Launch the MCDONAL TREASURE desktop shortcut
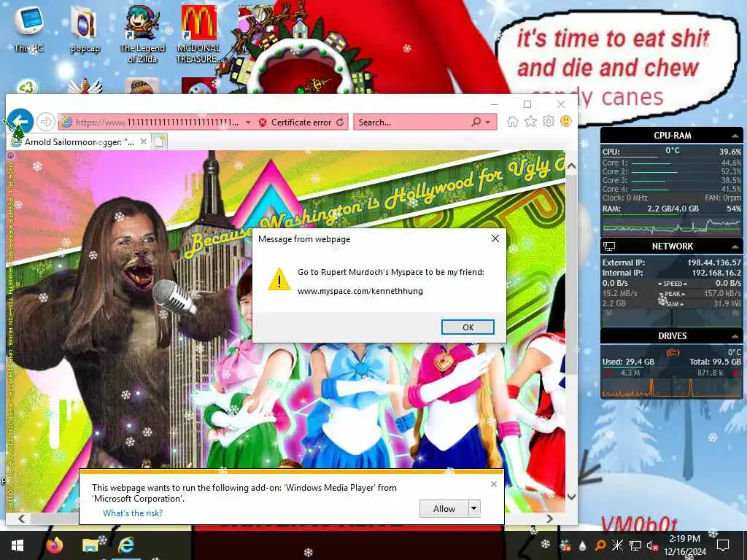Viewport: 747px width, 560px height. pos(198,34)
